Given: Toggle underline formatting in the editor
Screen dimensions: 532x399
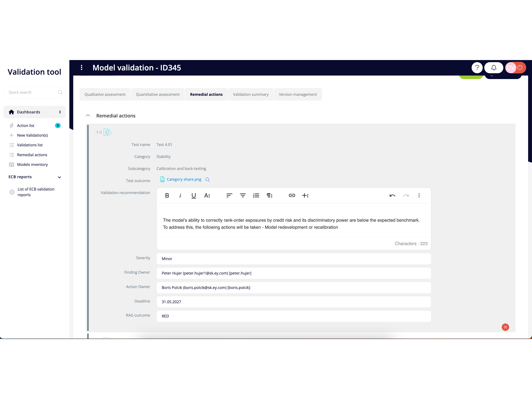Looking at the screenshot, I should [194, 195].
